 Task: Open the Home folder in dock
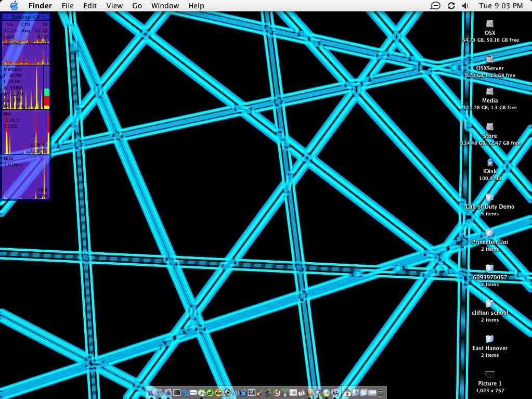click(347, 393)
